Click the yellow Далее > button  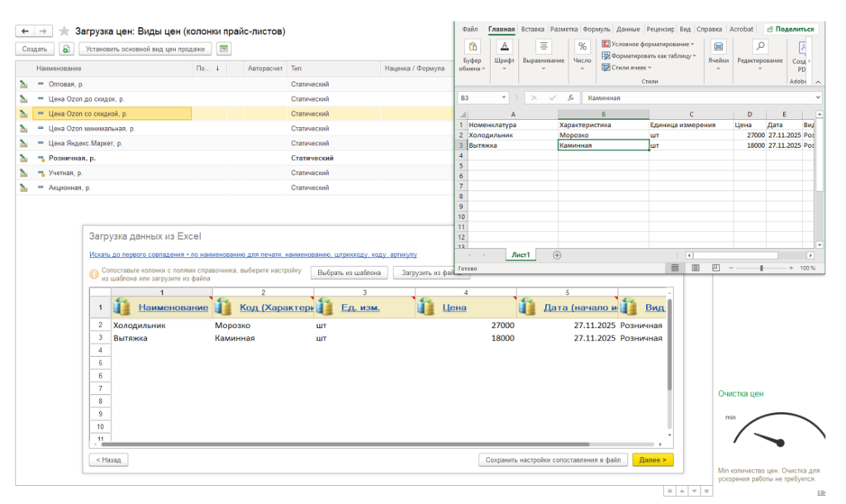point(653,460)
